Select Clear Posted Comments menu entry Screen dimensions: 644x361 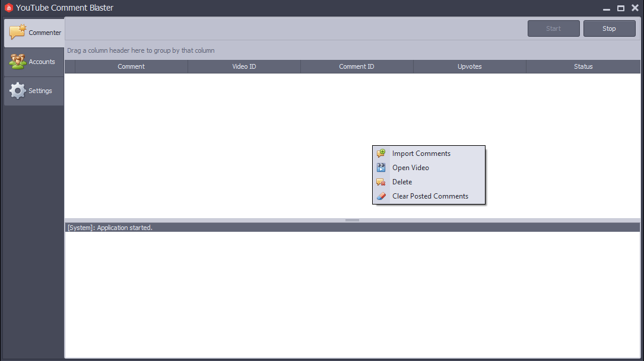pos(429,196)
